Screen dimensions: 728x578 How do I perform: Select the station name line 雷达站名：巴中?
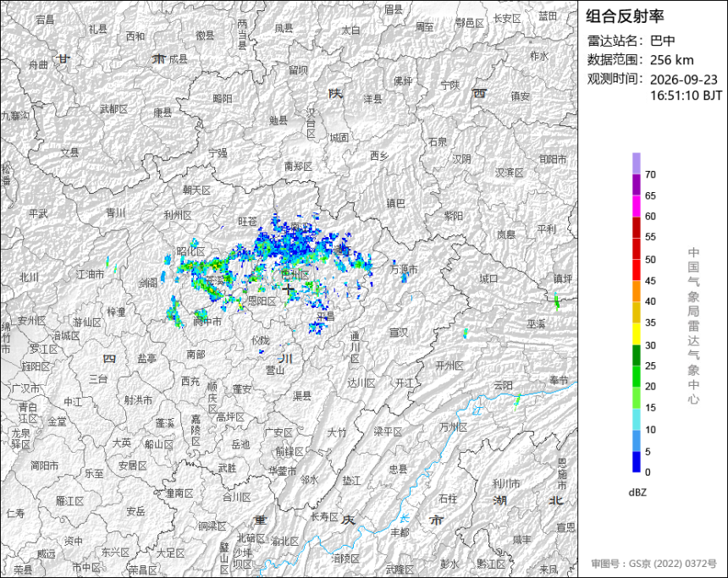(631, 41)
